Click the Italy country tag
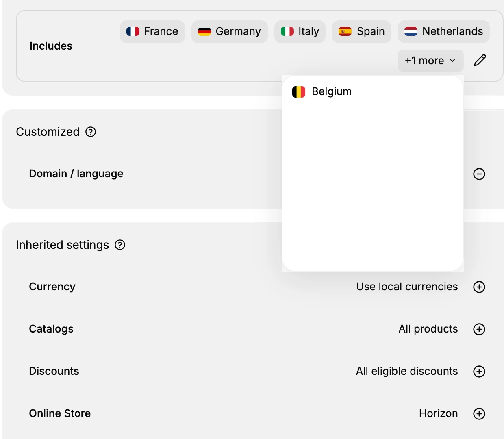The width and height of the screenshot is (504, 439). (300, 31)
